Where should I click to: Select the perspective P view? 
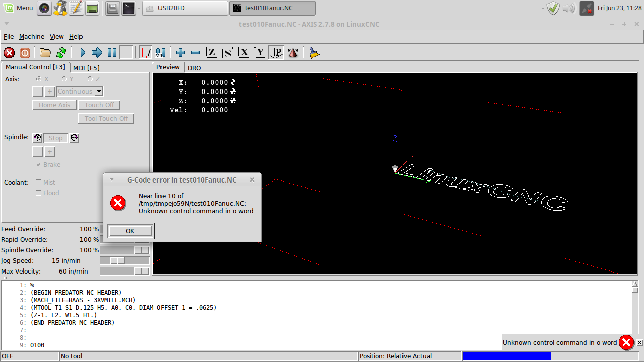pyautogui.click(x=276, y=53)
